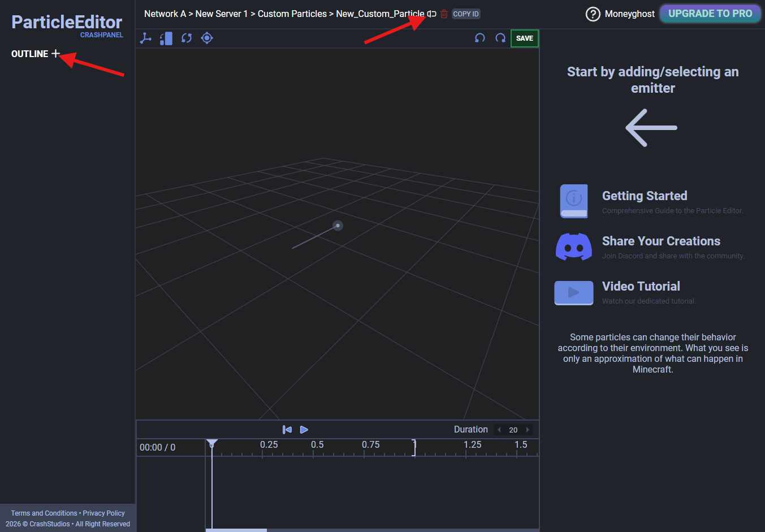Image resolution: width=765 pixels, height=532 pixels.
Task: Toggle the axes gizmo icon in the toolbar
Action: (146, 38)
